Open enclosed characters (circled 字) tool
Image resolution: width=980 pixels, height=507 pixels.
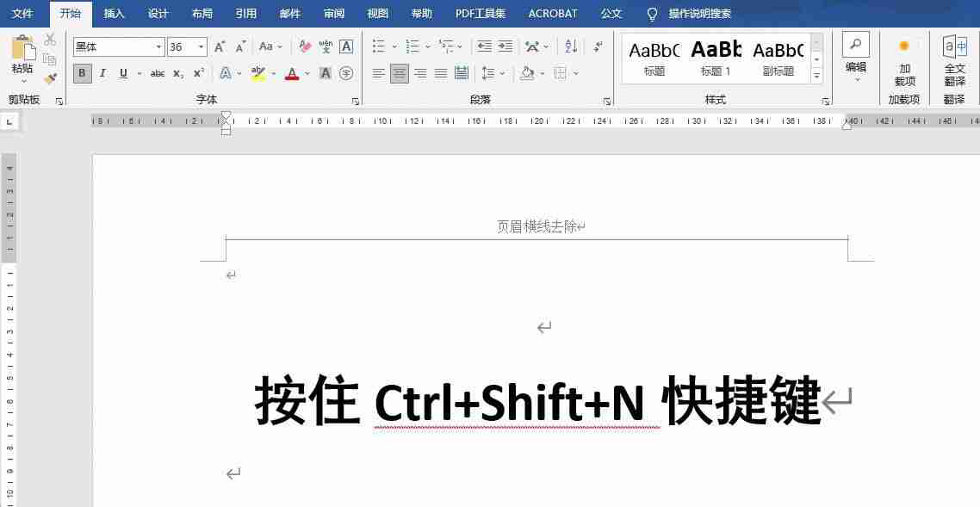point(346,74)
